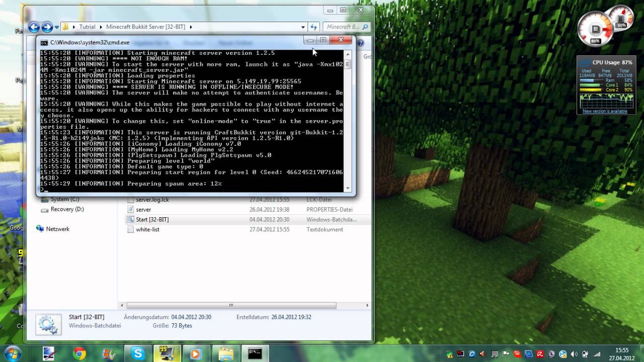Click the search magnifier icon
The height and width of the screenshot is (362, 644).
(x=366, y=27)
